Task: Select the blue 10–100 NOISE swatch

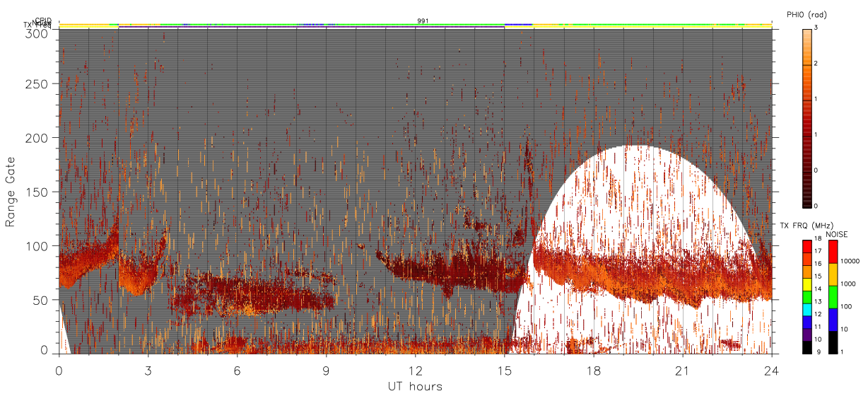Action: click(833, 319)
